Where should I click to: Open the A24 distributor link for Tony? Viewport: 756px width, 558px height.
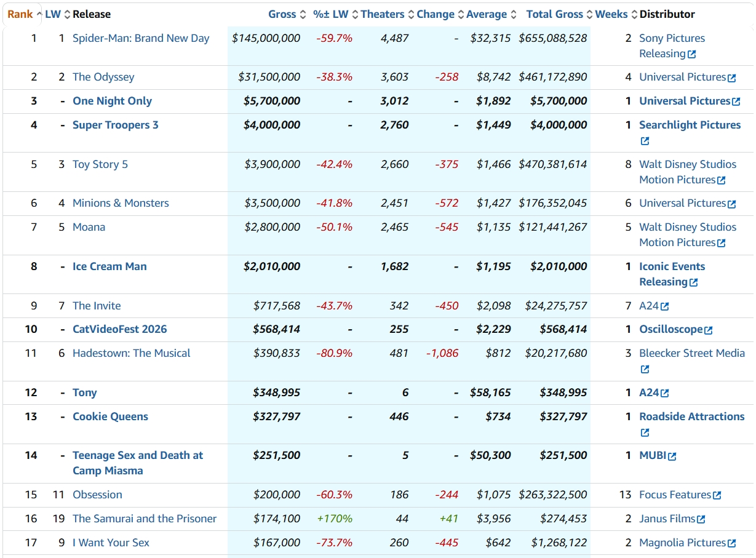click(x=649, y=393)
